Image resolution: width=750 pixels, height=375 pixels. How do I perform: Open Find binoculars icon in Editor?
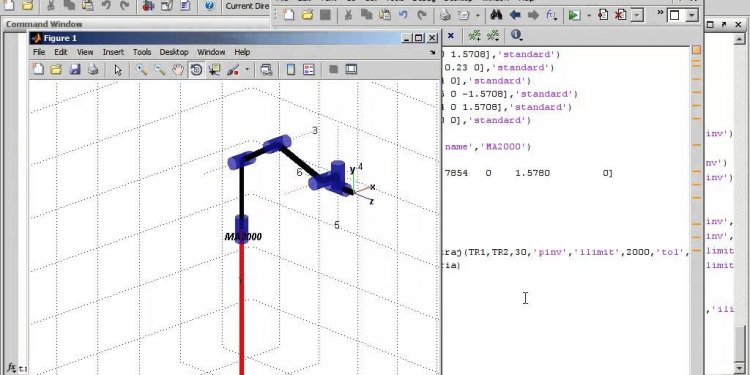[x=496, y=15]
